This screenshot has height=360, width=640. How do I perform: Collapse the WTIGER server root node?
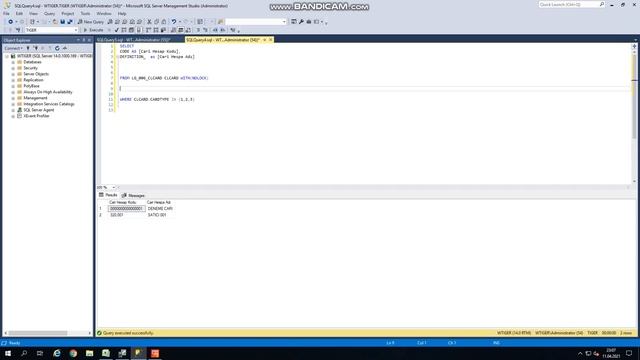(7, 56)
